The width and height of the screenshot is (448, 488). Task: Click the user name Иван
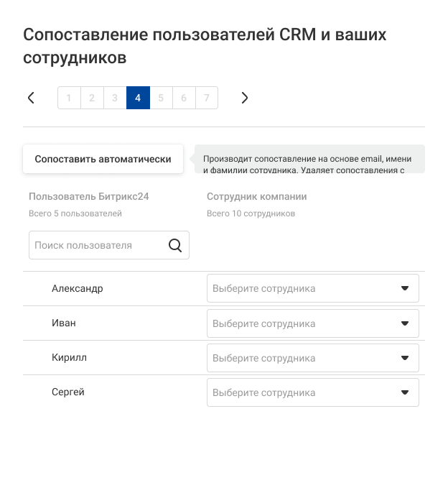[x=64, y=323]
